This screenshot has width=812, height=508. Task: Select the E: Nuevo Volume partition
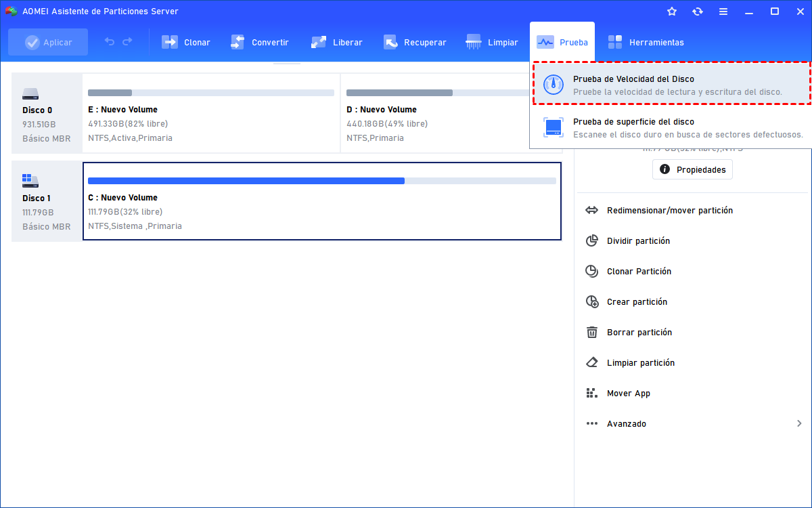coord(211,113)
